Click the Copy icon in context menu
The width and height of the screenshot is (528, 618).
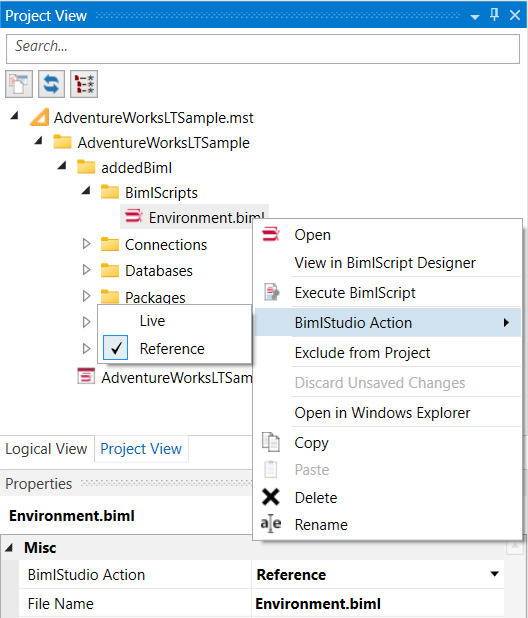tap(271, 442)
